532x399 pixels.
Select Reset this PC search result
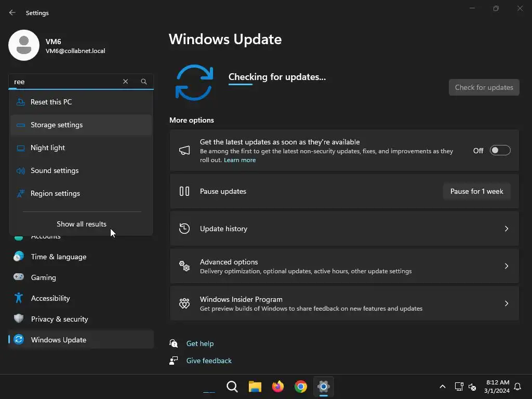pos(81,102)
